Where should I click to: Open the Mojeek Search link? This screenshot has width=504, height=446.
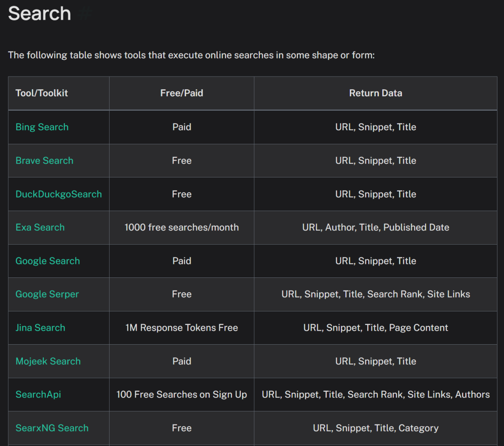(48, 361)
